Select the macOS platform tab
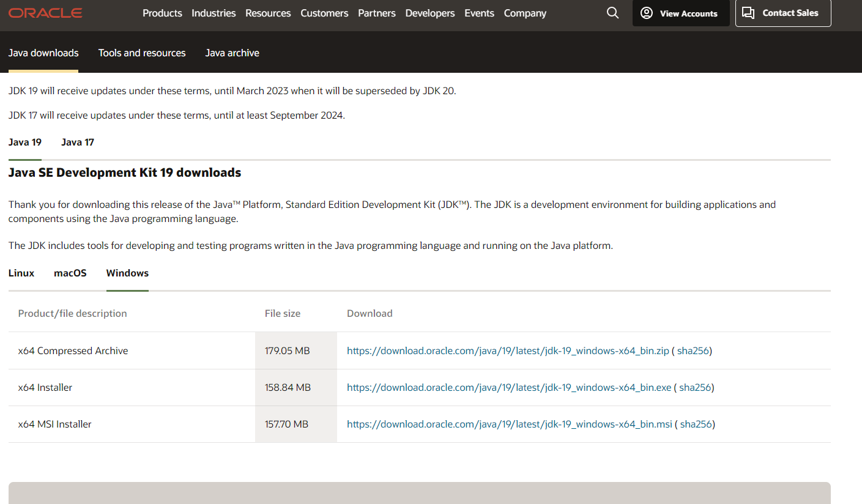Image resolution: width=862 pixels, height=504 pixels. point(70,273)
